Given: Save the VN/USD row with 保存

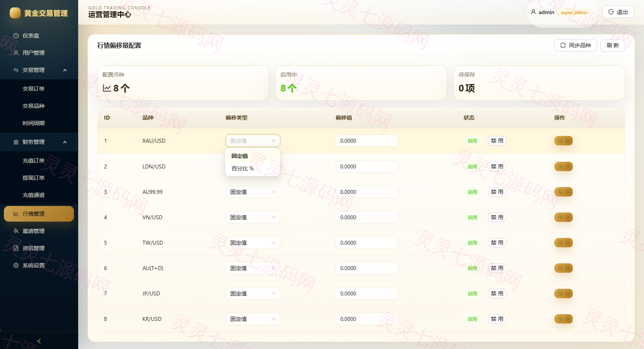Looking at the screenshot, I should click(563, 217).
